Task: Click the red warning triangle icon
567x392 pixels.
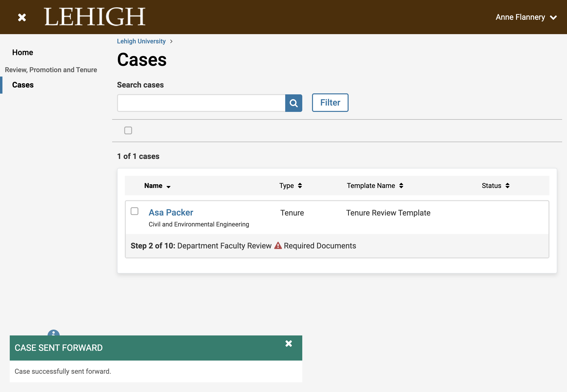Action: [278, 245]
